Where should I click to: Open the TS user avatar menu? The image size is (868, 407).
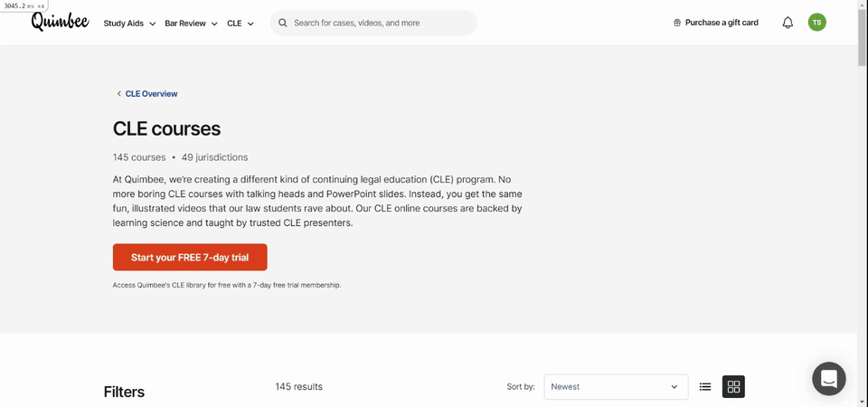pos(816,22)
